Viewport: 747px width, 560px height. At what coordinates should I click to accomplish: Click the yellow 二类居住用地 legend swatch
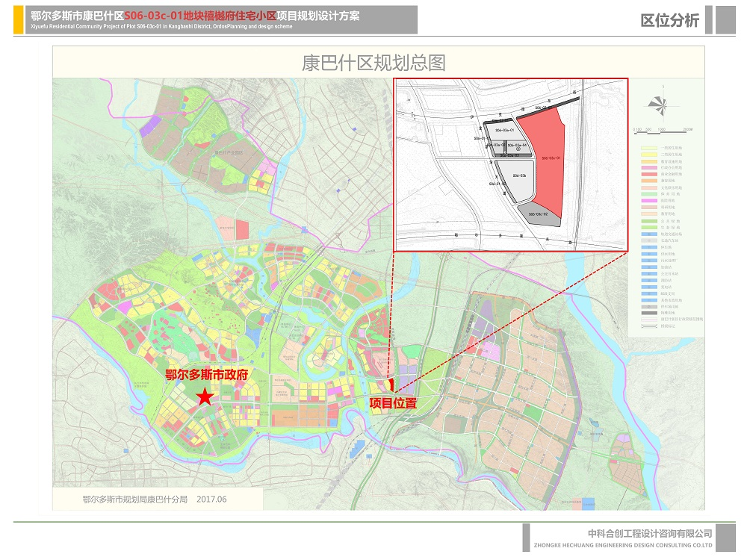point(650,155)
